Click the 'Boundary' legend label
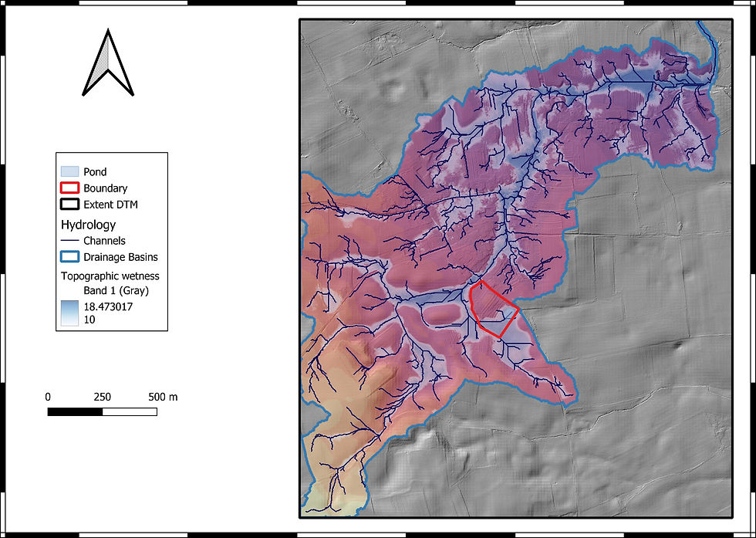Viewport: 756px width, 538px height. (105, 188)
